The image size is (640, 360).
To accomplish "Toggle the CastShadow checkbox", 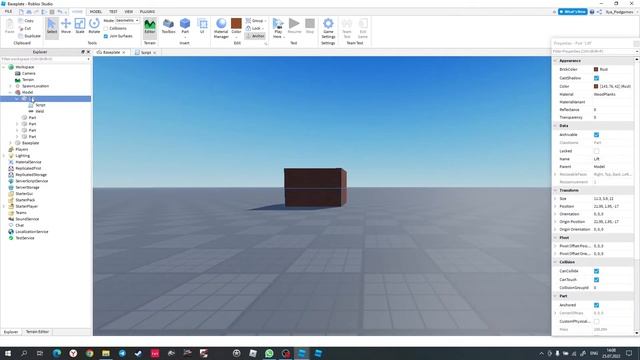I will click(596, 78).
